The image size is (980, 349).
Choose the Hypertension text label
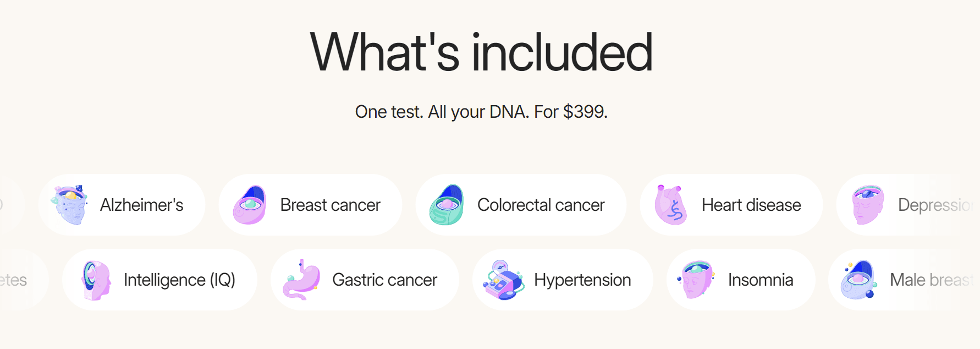(582, 280)
